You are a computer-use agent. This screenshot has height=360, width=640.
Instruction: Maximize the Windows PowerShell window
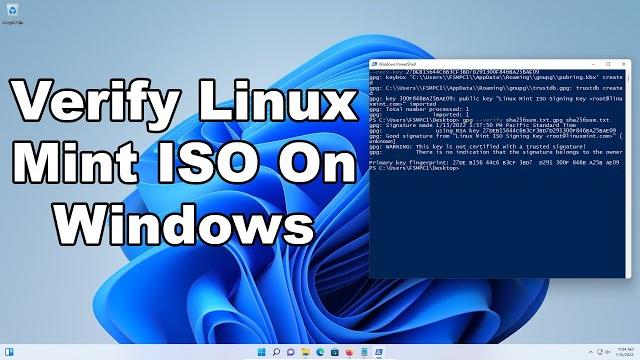[x=608, y=64]
